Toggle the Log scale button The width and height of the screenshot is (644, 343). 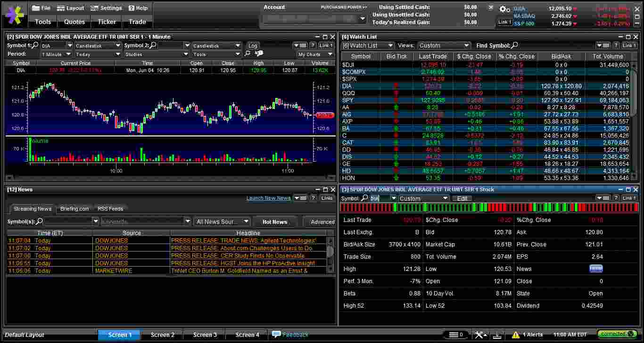[x=253, y=46]
